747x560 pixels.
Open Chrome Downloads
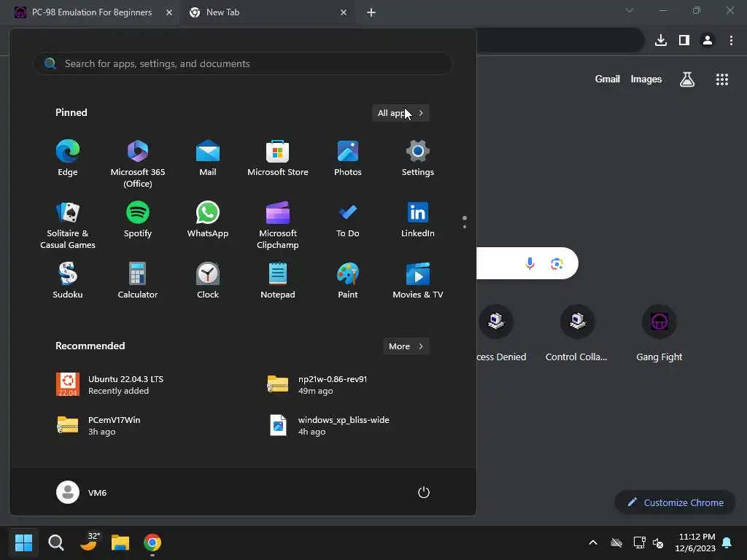(x=660, y=40)
